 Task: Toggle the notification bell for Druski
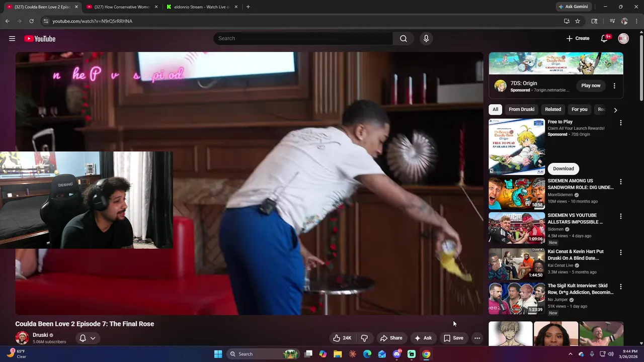[x=83, y=338]
